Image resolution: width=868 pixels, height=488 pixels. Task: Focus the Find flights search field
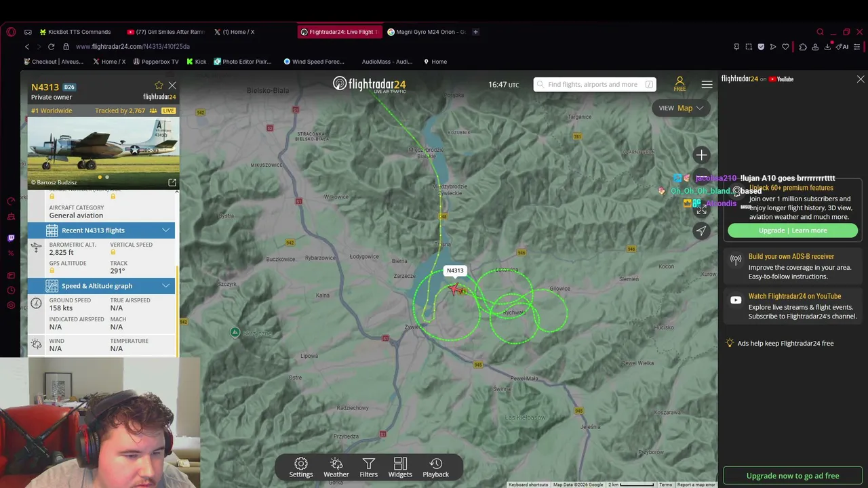tap(595, 85)
